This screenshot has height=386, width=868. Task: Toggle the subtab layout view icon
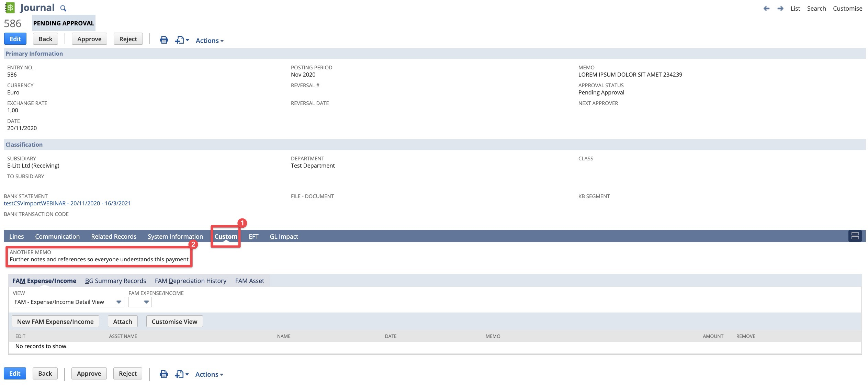[855, 236]
